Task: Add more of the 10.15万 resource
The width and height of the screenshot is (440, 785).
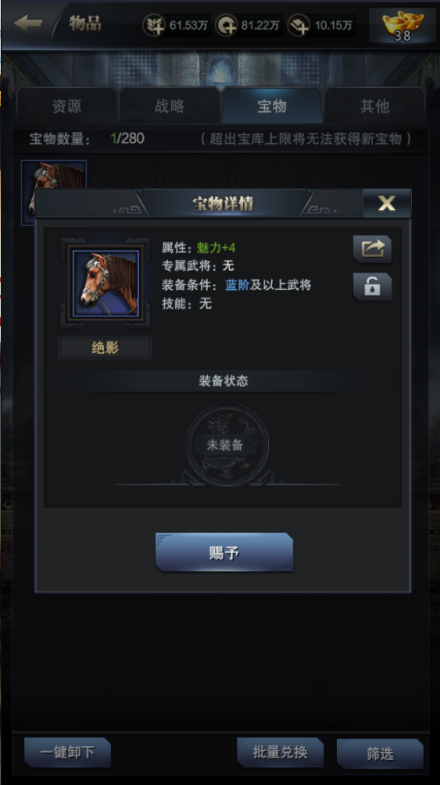Action: click(299, 25)
